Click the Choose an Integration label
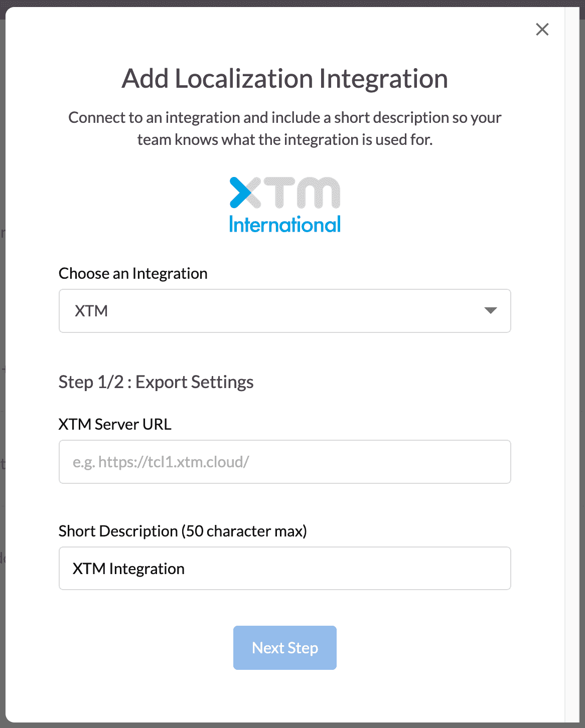 click(133, 274)
